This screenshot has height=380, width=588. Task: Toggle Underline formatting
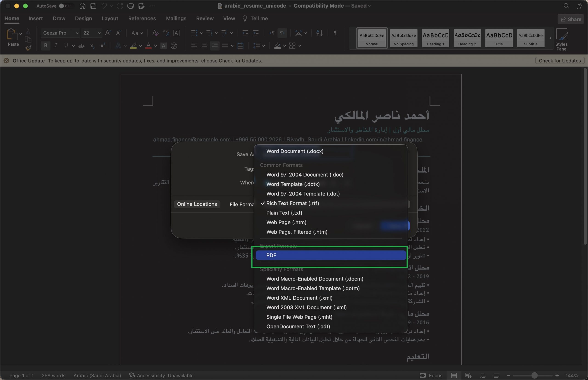[66, 46]
